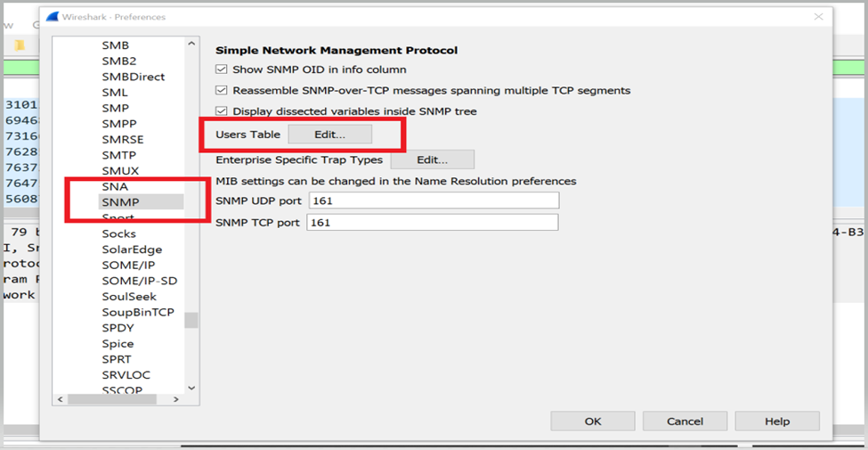Select SOME/IP protocol entry
This screenshot has height=450, width=868.
128,265
